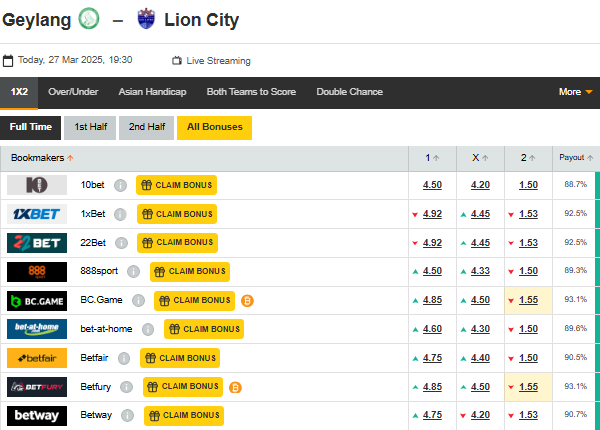Image resolution: width=600 pixels, height=430 pixels.
Task: Open the info icon for 22Bet
Action: [x=121, y=243]
